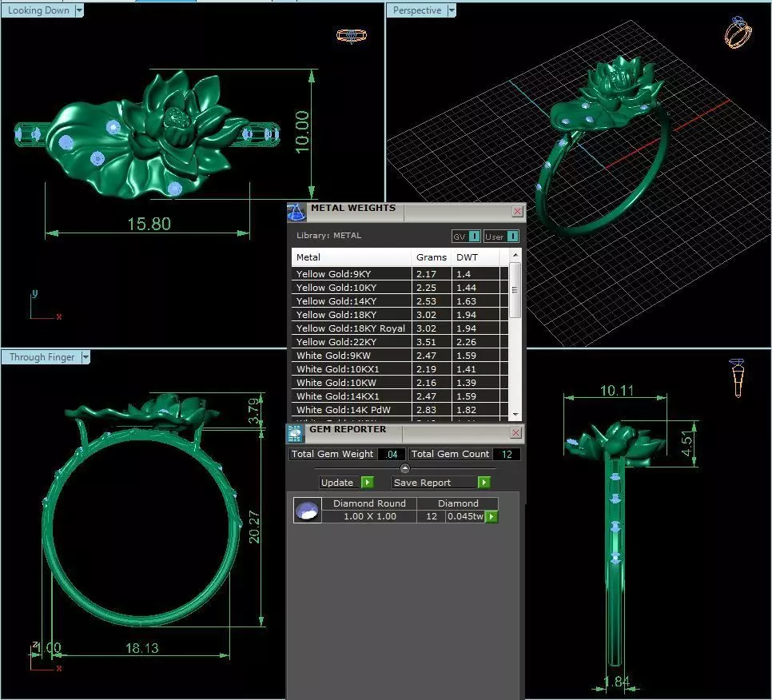
Task: Select the White Gold:14K PdW row
Action: [x=400, y=410]
